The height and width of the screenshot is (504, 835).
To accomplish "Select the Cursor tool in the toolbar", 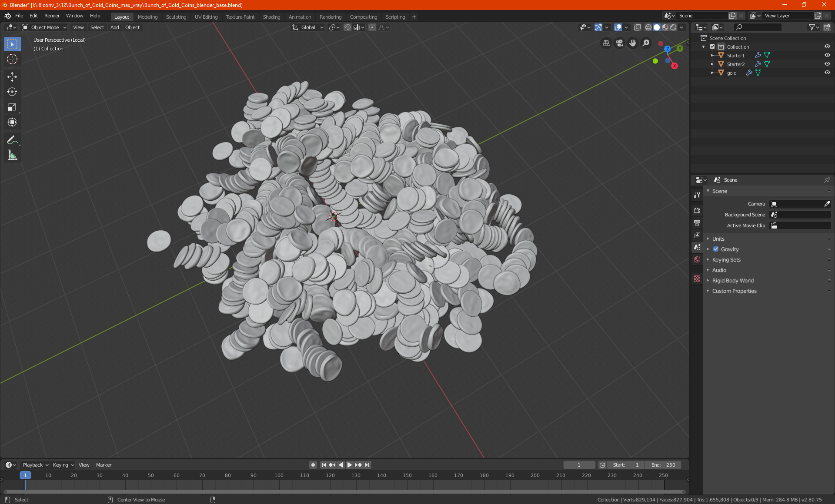I will click(x=12, y=59).
